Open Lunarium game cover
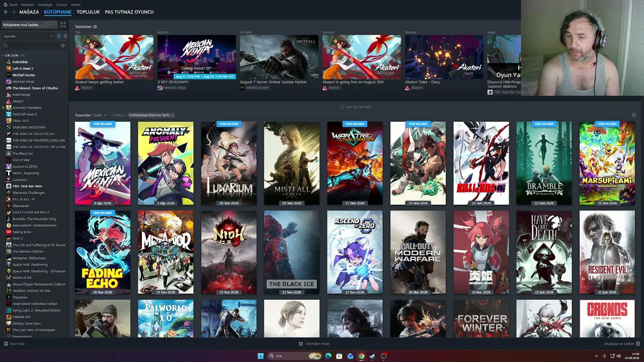 229,163
